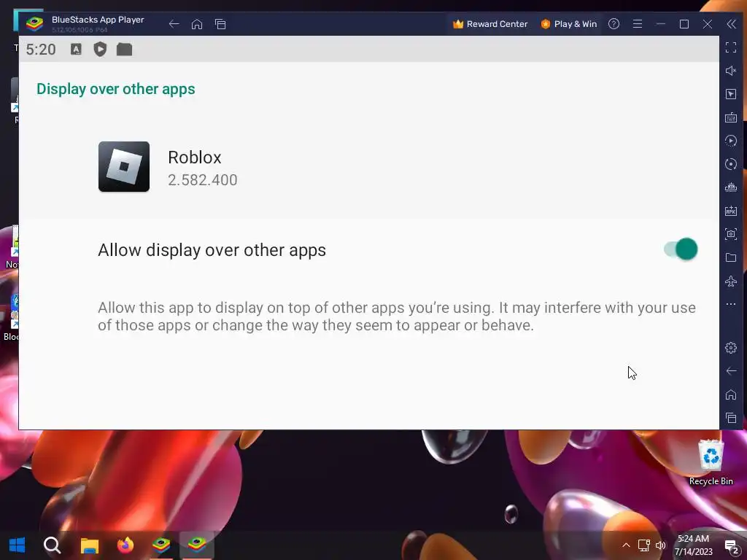
Task: Open notification center in taskbar
Action: (732, 546)
